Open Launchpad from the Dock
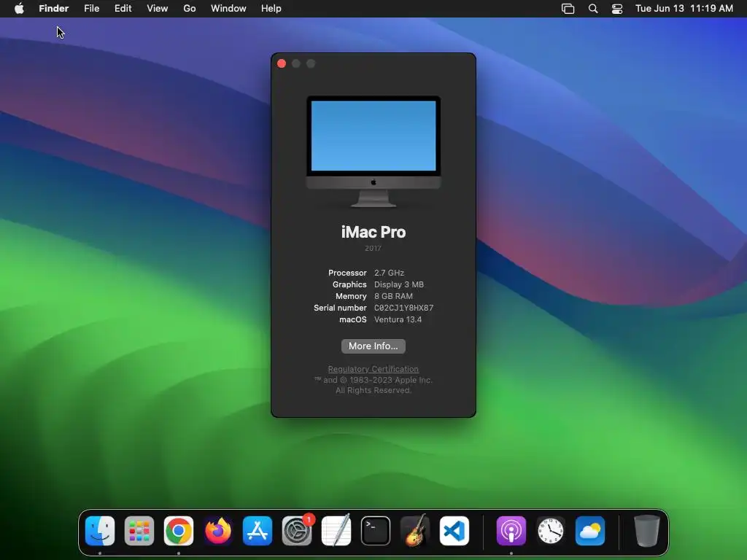The width and height of the screenshot is (747, 560). pyautogui.click(x=139, y=531)
